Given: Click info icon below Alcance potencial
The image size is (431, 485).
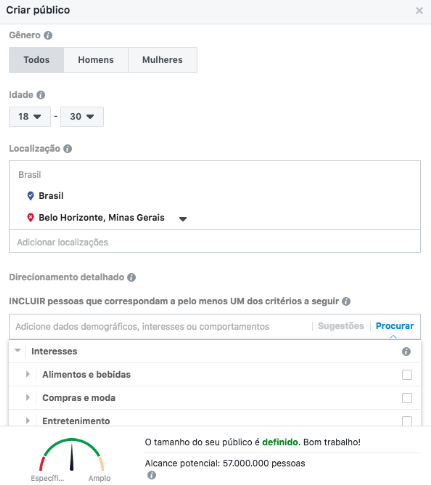Looking at the screenshot, I should (x=151, y=475).
